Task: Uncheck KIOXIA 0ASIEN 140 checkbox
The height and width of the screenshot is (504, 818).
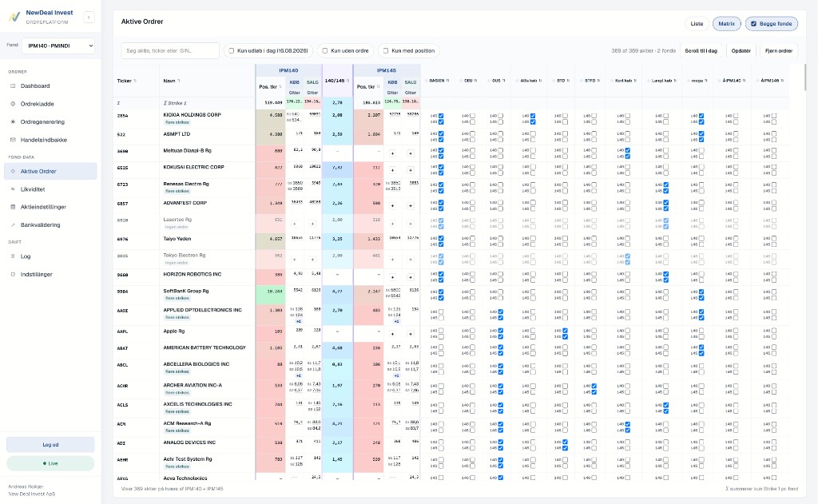Action: click(x=441, y=116)
